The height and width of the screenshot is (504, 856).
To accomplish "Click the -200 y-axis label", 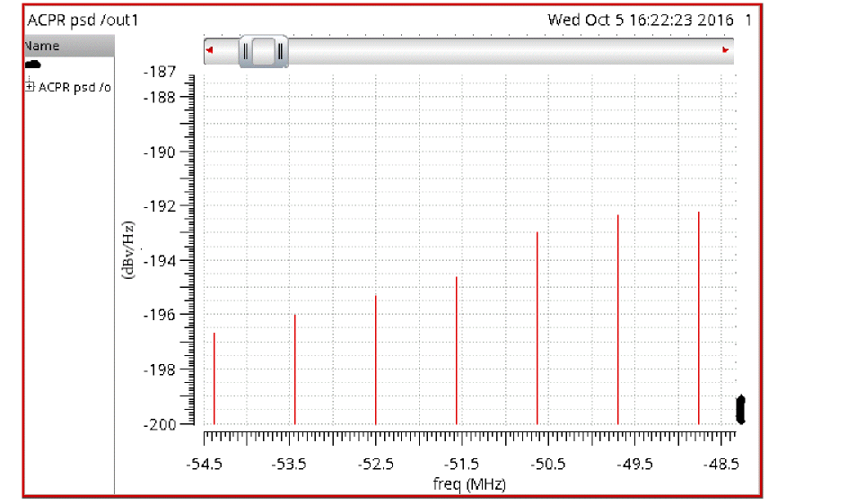I will point(160,424).
